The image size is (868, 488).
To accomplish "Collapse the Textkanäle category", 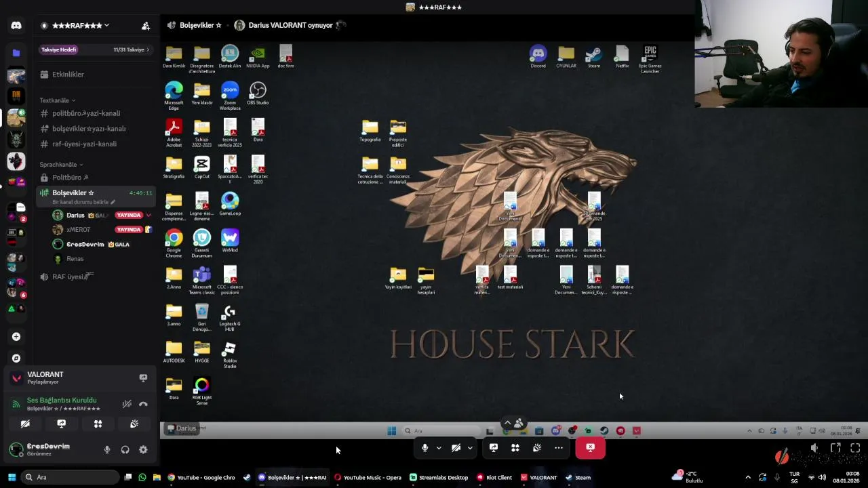I will (57, 100).
